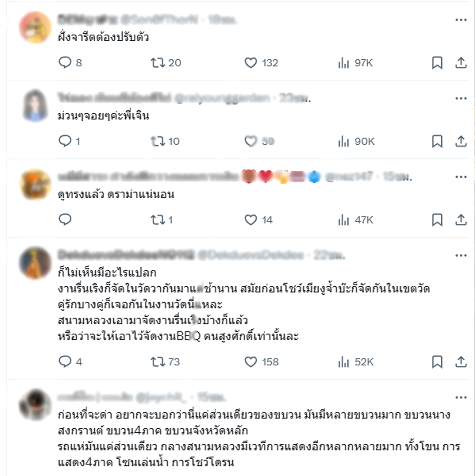The image size is (475, 476).
Task: Open avatar of the 90K-view tweet author
Action: pyautogui.click(x=35, y=106)
